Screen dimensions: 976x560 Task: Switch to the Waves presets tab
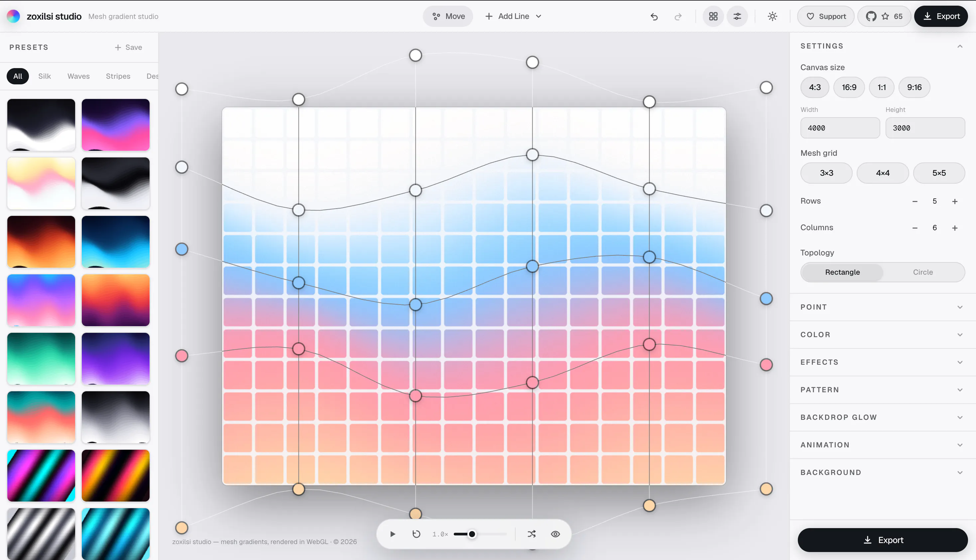(78, 76)
